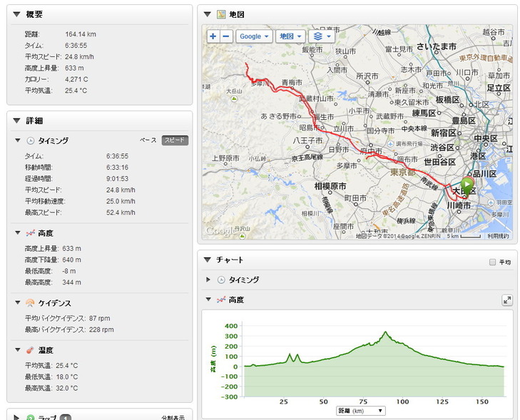Screen dimensions: 520x420
Task: Click the elevation icon beside 高度 details
Action: pos(30,233)
